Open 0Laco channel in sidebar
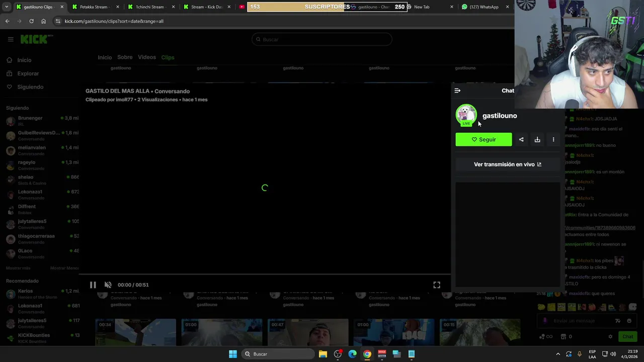The height and width of the screenshot is (362, 644). pyautogui.click(x=42, y=253)
